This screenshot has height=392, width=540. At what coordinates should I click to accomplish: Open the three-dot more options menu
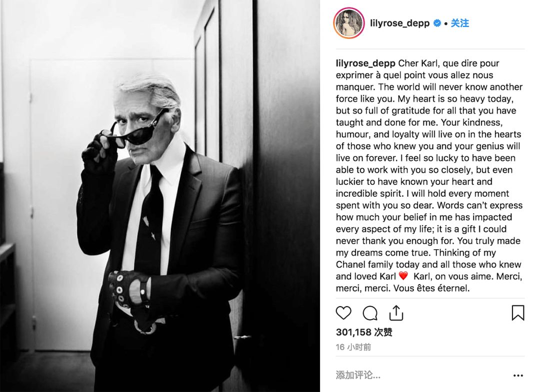coord(518,376)
